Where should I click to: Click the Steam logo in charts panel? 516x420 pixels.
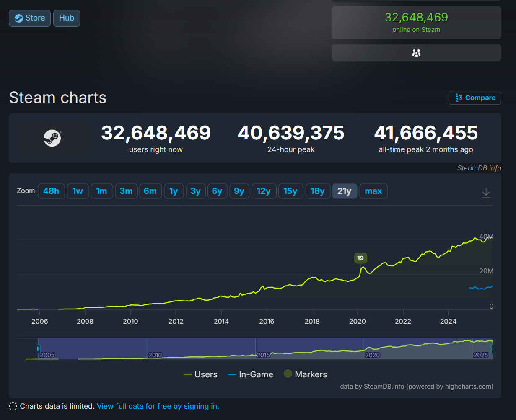coord(52,138)
